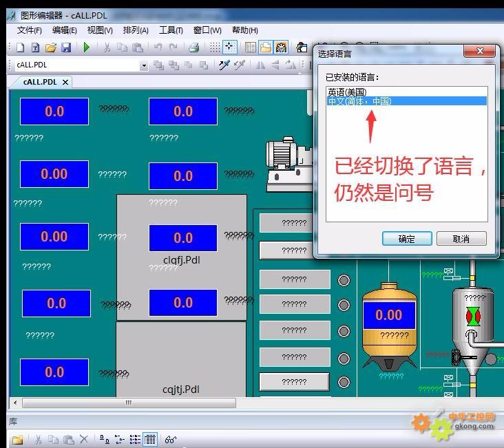Select the red-green valve symbol
504x448 pixels.
473,317
